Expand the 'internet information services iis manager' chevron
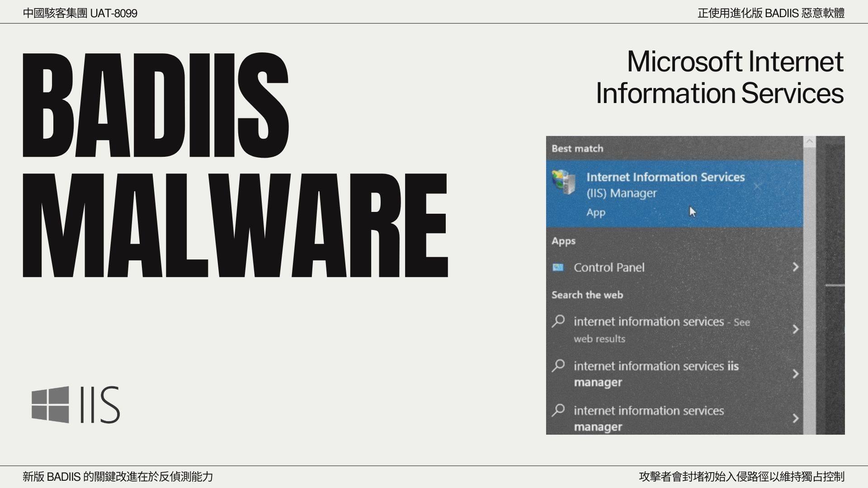This screenshot has height=488, width=868. click(795, 374)
